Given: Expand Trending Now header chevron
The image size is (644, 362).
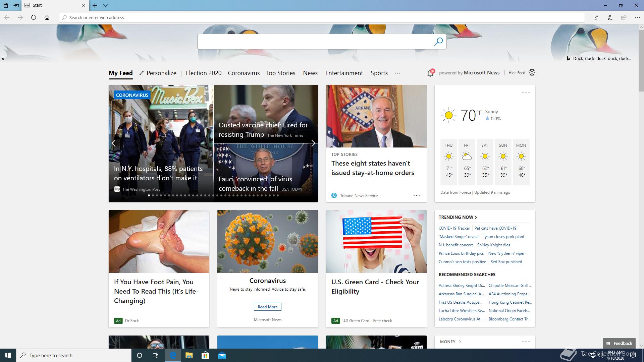Looking at the screenshot, I should pyautogui.click(x=476, y=217).
